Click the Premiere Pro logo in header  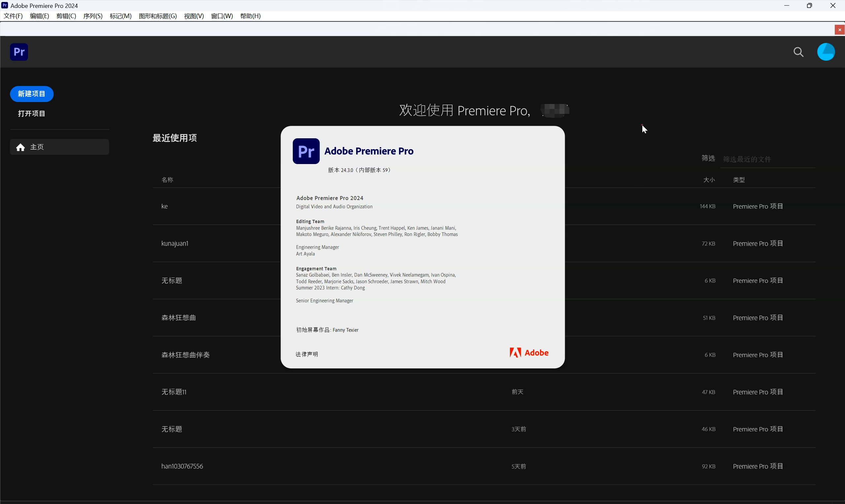[x=19, y=52]
